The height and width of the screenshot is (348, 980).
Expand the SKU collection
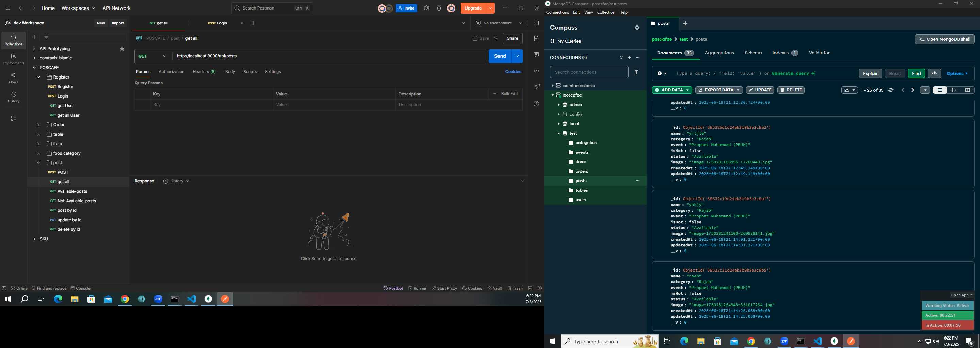(34, 239)
